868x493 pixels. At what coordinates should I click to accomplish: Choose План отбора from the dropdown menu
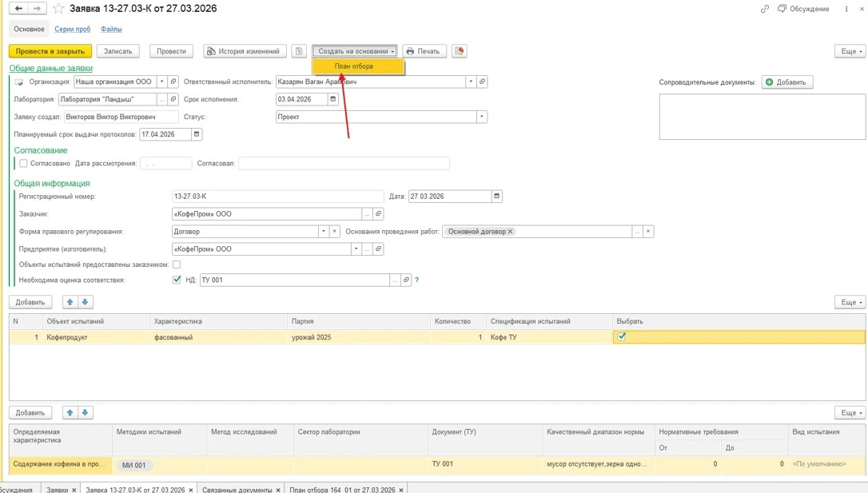tap(358, 66)
